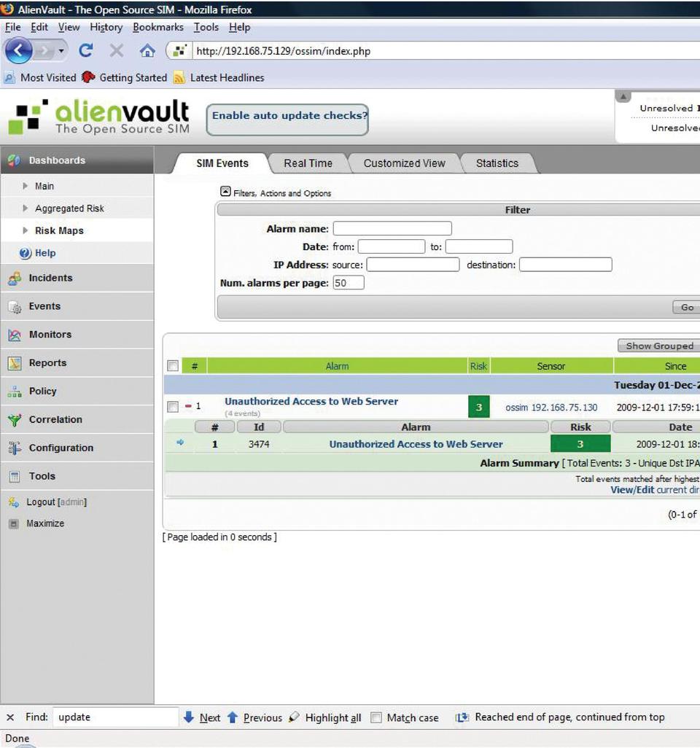Image resolution: width=700 pixels, height=748 pixels.
Task: Open the Incidents section icon
Action: (x=15, y=278)
